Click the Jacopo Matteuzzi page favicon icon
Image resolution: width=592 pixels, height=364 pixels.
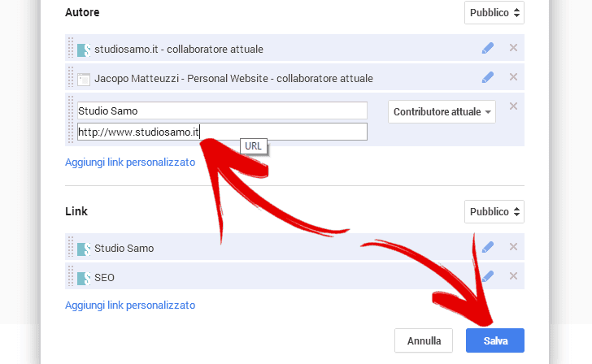[x=84, y=80]
